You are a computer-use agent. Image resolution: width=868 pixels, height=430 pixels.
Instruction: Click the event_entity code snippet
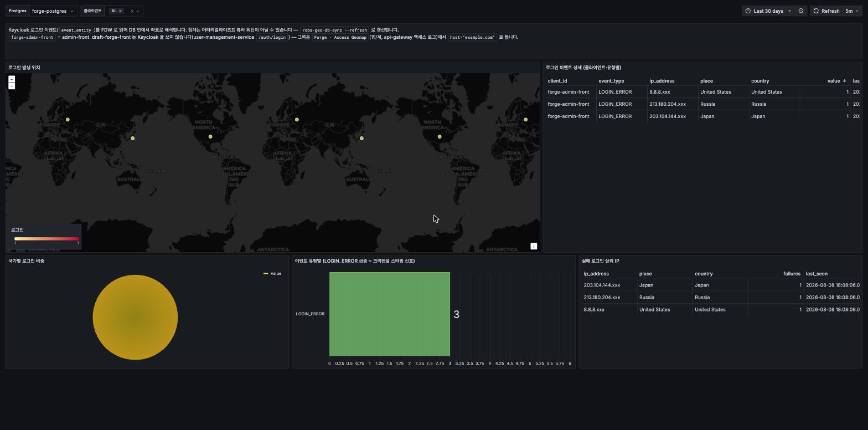(76, 30)
